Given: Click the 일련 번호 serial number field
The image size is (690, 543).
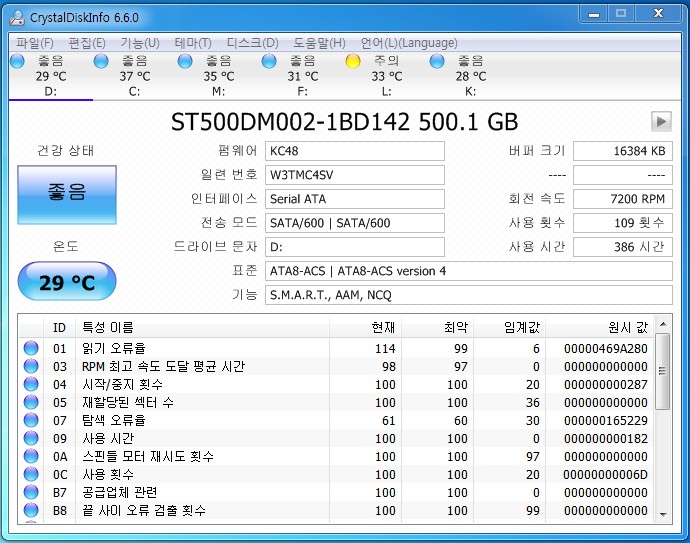Looking at the screenshot, I should (x=355, y=175).
